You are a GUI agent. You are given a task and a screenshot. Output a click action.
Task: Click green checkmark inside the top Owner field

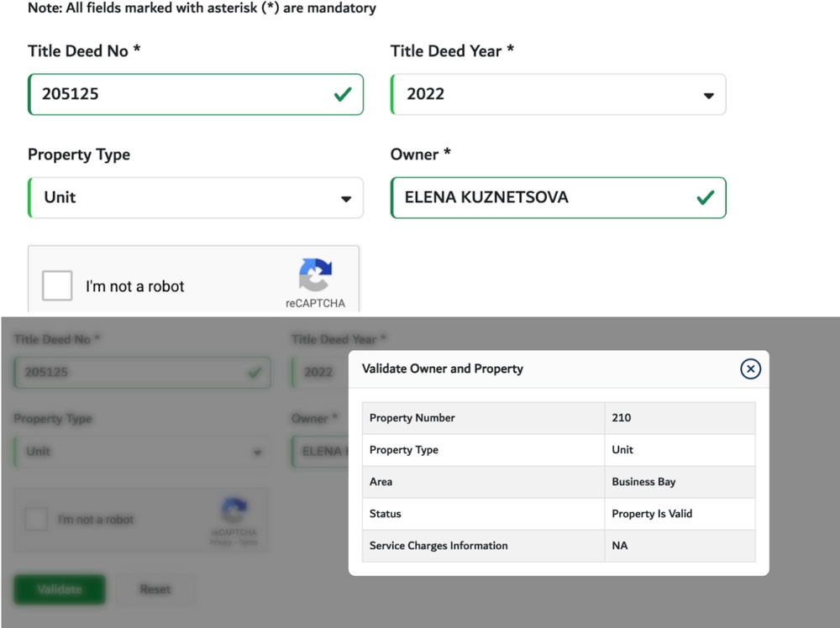click(706, 197)
